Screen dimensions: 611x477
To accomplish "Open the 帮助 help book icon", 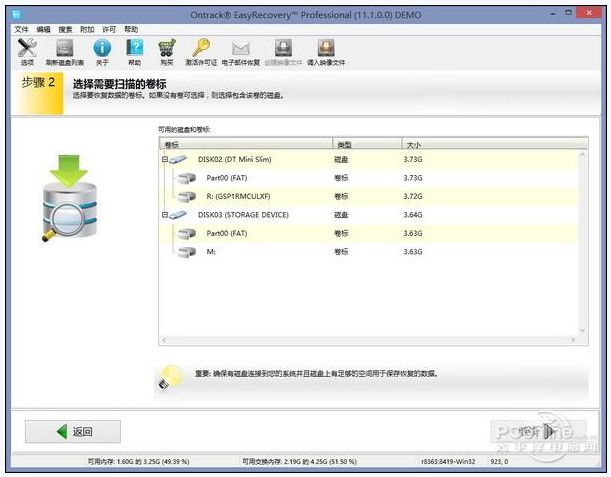I will (135, 48).
